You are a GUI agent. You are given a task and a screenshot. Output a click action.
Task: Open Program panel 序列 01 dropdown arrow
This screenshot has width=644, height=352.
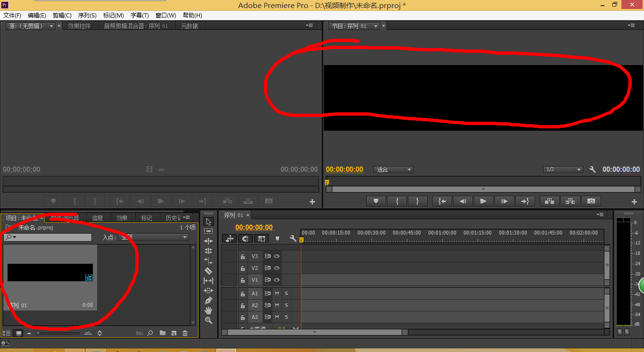click(x=376, y=26)
